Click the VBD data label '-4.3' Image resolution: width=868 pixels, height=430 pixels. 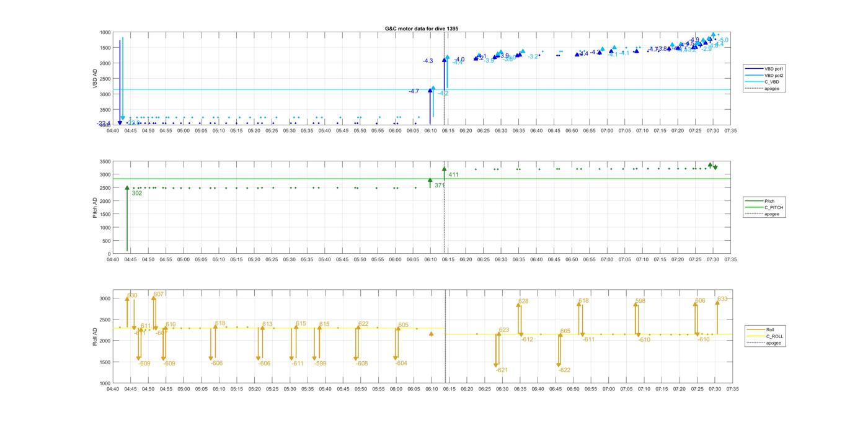428,61
